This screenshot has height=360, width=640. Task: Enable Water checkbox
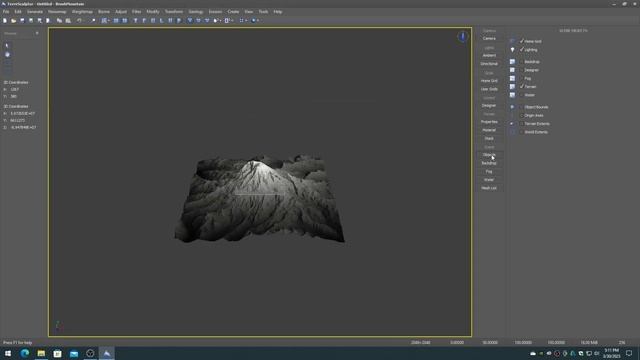[x=522, y=95]
